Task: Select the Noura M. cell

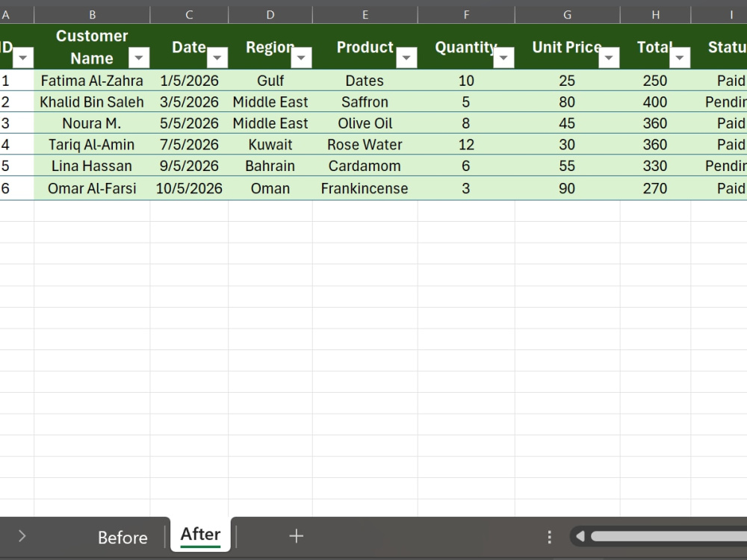Action: pyautogui.click(x=92, y=123)
